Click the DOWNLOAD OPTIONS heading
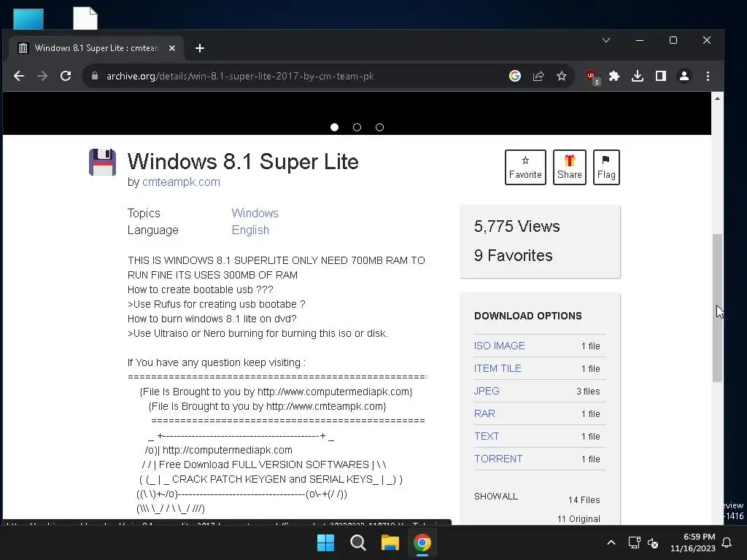 pos(528,316)
